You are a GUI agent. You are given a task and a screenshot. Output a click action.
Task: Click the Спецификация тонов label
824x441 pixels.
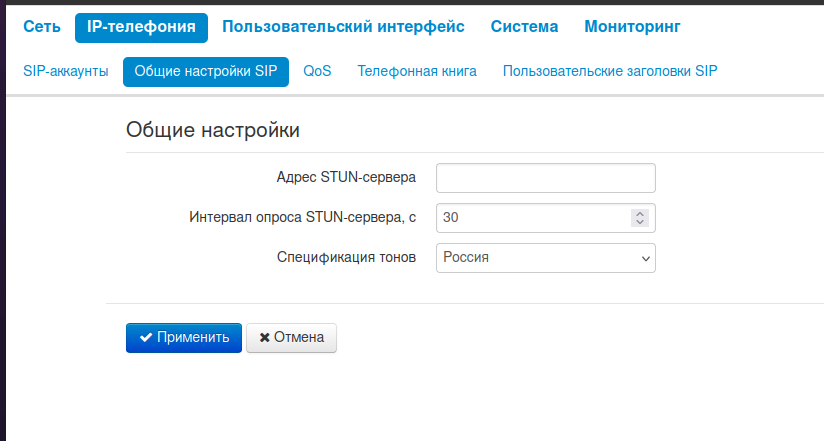click(x=346, y=257)
